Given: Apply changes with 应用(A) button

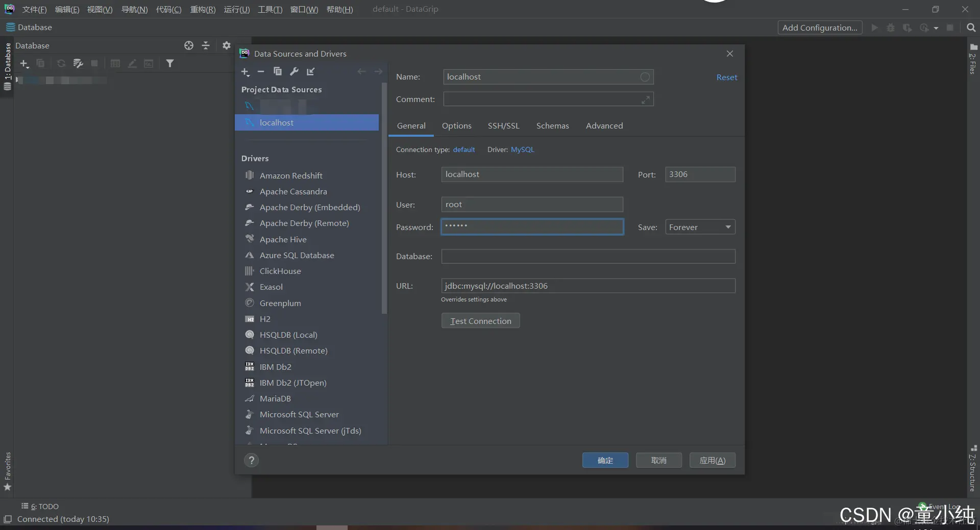Looking at the screenshot, I should tap(712, 461).
